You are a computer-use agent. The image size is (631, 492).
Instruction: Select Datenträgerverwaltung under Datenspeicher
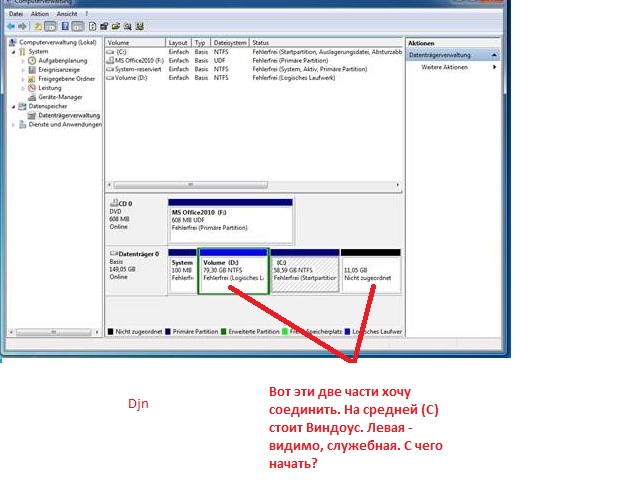pos(69,115)
